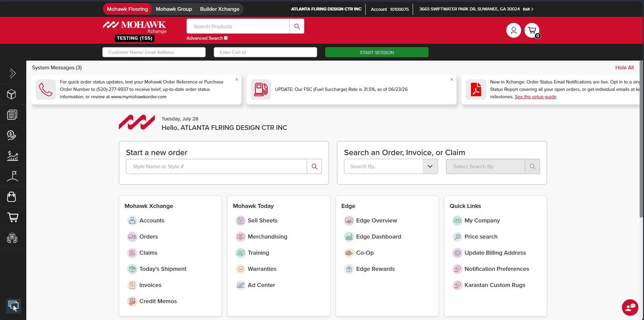Click the screen pointer icon at sidebar bottom

[x=13, y=306]
